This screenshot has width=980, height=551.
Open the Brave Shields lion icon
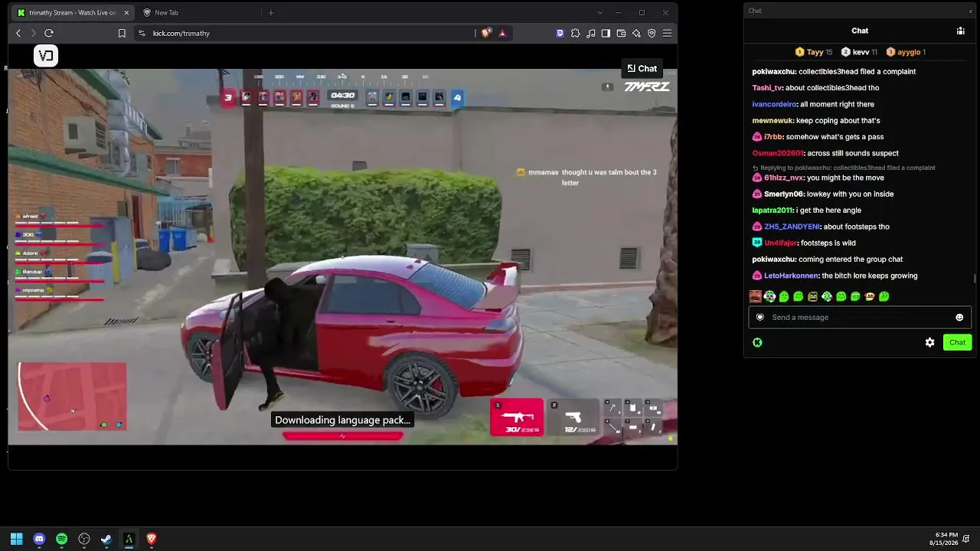pos(485,33)
